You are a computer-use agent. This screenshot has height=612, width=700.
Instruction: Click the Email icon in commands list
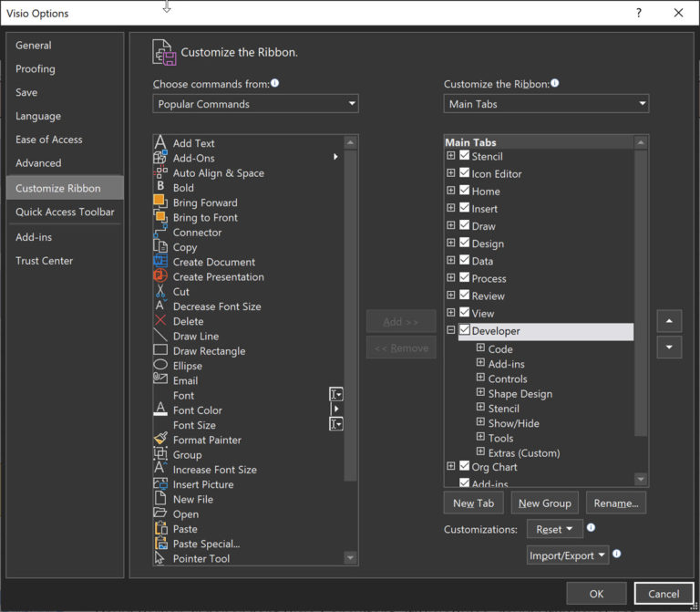[x=160, y=380]
